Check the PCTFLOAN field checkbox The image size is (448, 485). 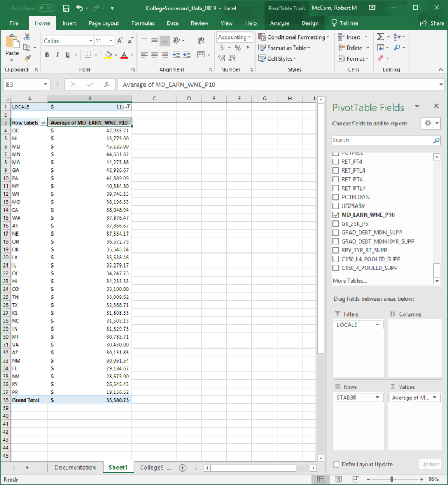pyautogui.click(x=335, y=197)
